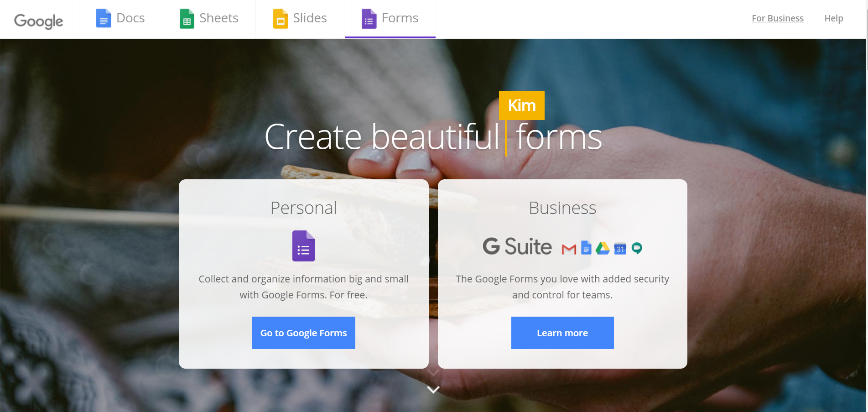868x412 pixels.
Task: Click the Calendar 31 icon
Action: tap(620, 248)
